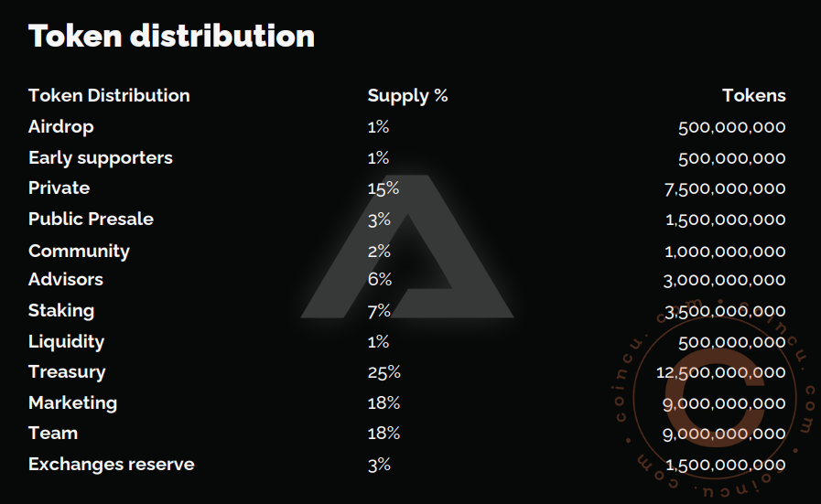Viewport: 821px width, 504px height.
Task: Select the 15% Private supply value
Action: click(383, 188)
